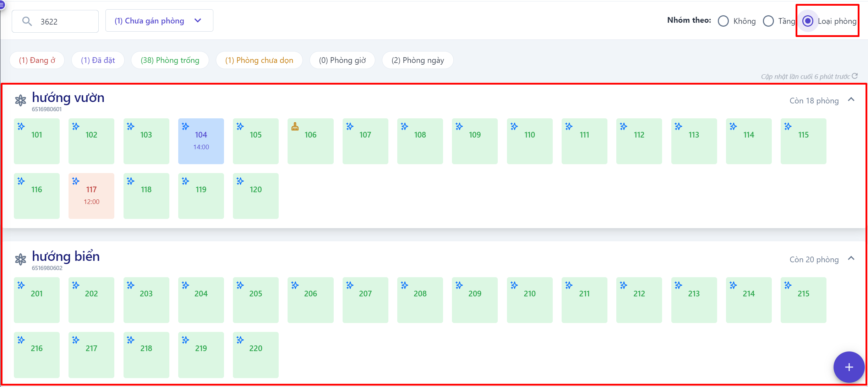The image size is (868, 387).
Task: Select the Tầng grouping radio button
Action: [768, 21]
